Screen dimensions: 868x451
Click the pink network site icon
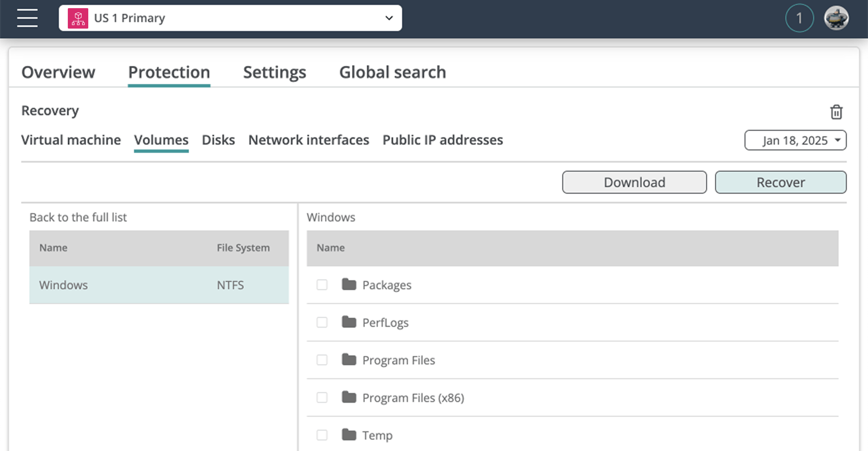pos(78,18)
